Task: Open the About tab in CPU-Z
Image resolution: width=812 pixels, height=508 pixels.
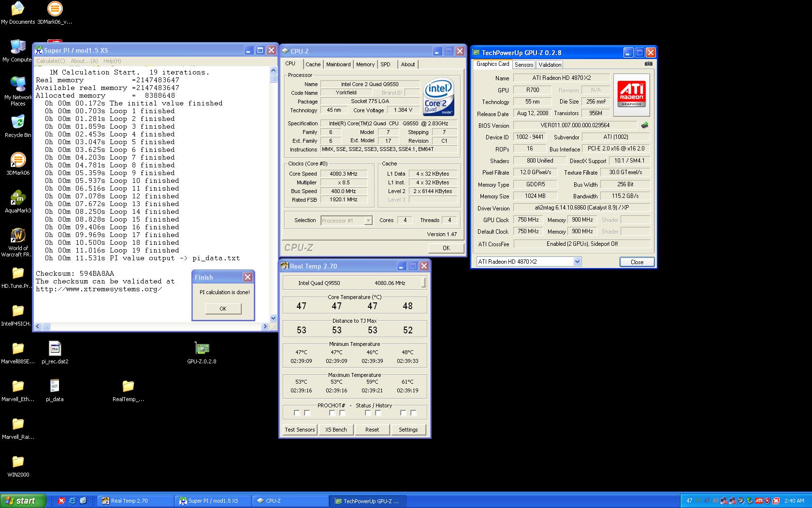Action: click(408, 64)
